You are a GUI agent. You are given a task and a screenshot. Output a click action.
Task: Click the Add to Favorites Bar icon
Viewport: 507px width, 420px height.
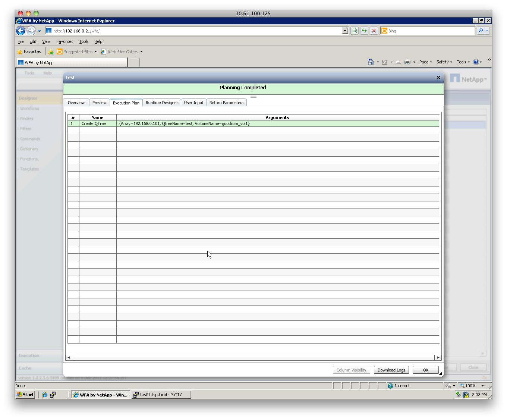point(51,52)
